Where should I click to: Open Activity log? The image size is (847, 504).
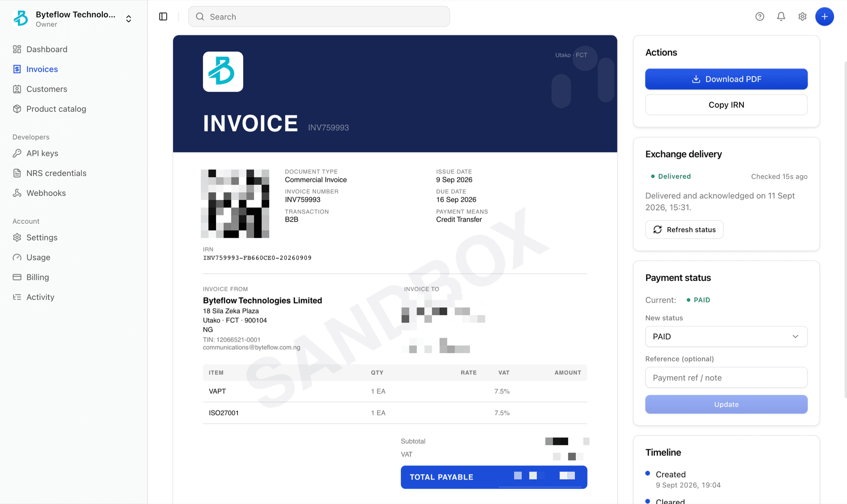point(73,297)
